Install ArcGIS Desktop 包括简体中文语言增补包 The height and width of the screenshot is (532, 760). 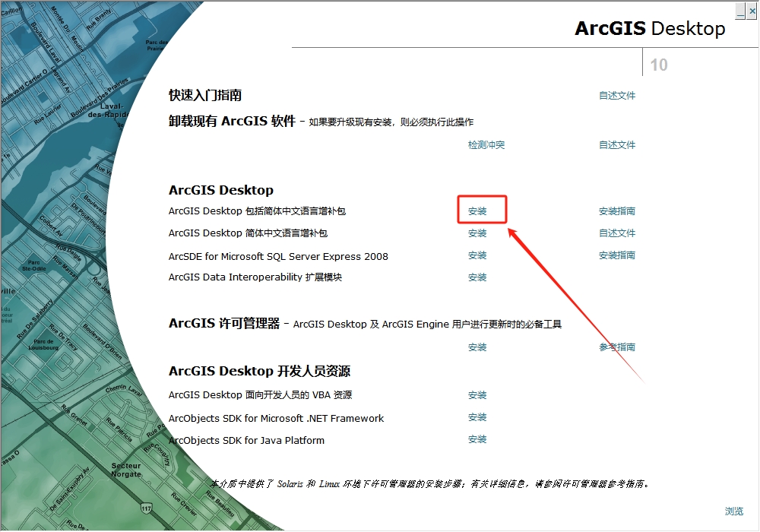(477, 211)
